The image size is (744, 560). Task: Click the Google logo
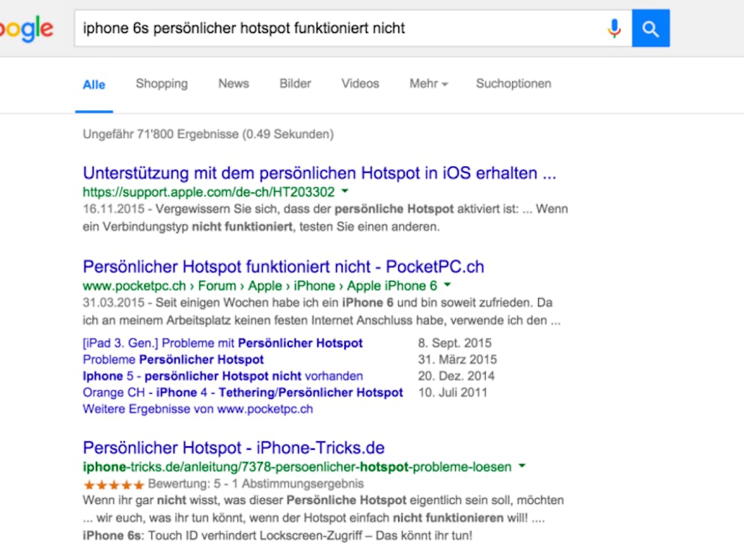click(x=27, y=29)
